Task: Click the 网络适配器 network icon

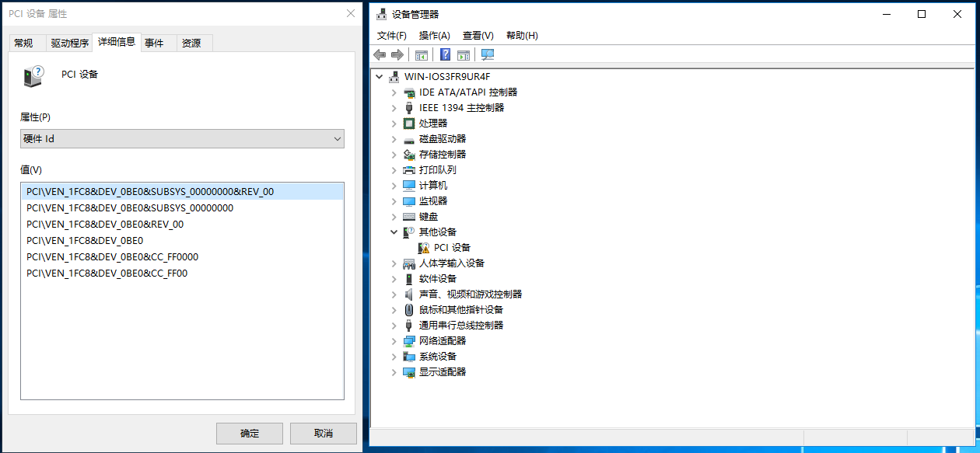Action: pyautogui.click(x=409, y=340)
